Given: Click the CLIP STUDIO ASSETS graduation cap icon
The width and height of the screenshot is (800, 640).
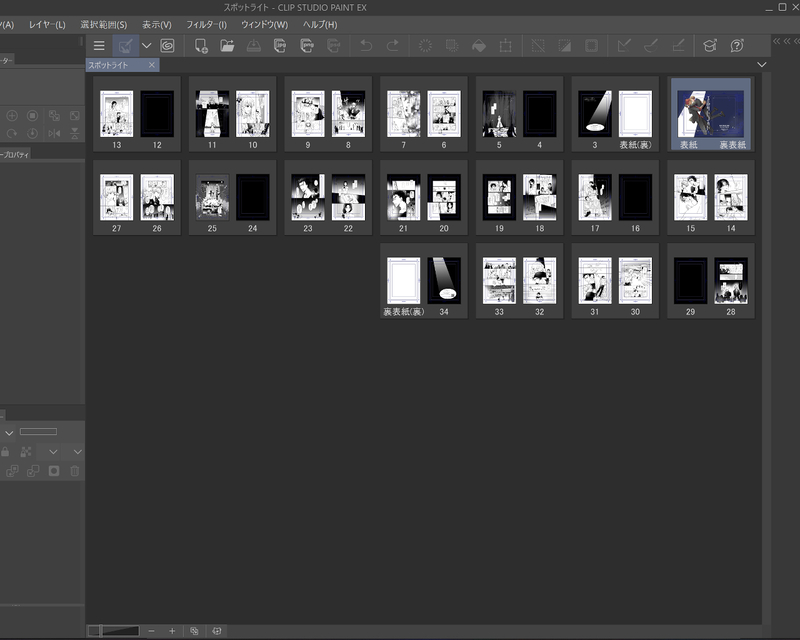Looking at the screenshot, I should 709,45.
